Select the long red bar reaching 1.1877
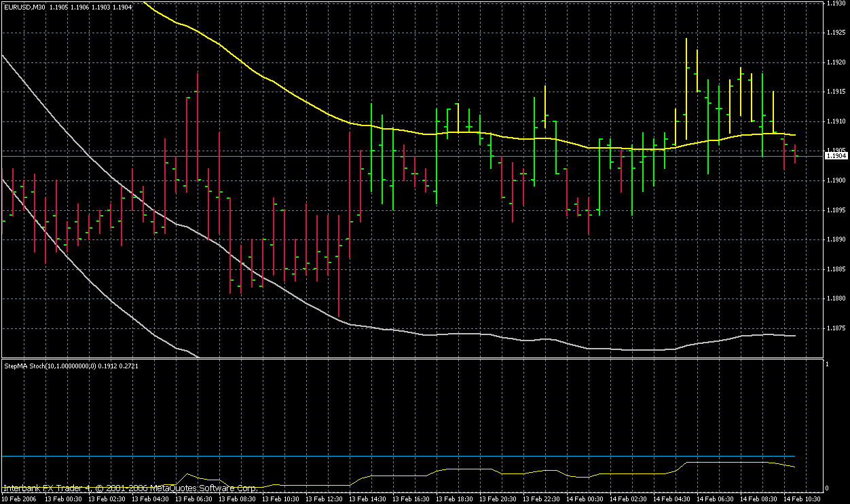 [338, 265]
